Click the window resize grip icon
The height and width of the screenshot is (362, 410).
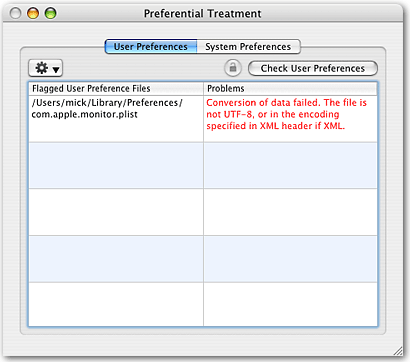click(398, 351)
